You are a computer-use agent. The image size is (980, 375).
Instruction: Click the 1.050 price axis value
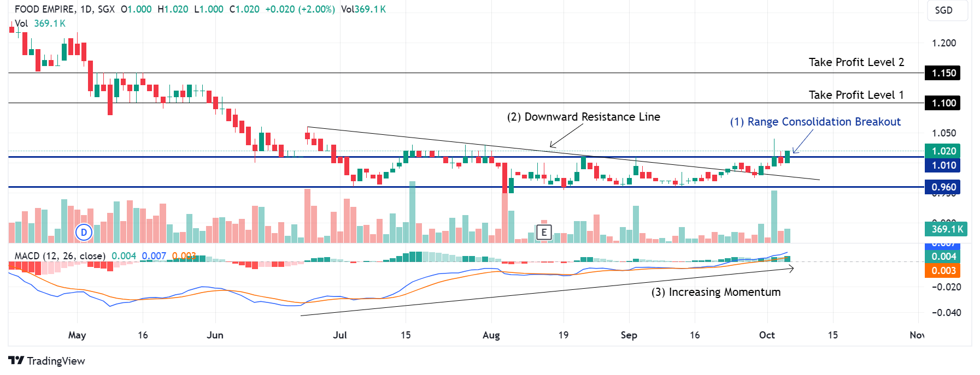coord(944,133)
